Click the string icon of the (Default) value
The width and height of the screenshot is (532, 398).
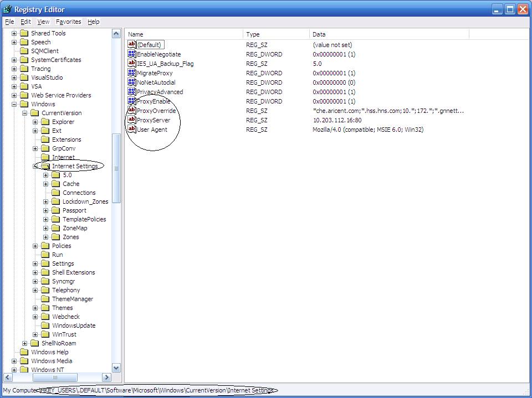click(132, 44)
